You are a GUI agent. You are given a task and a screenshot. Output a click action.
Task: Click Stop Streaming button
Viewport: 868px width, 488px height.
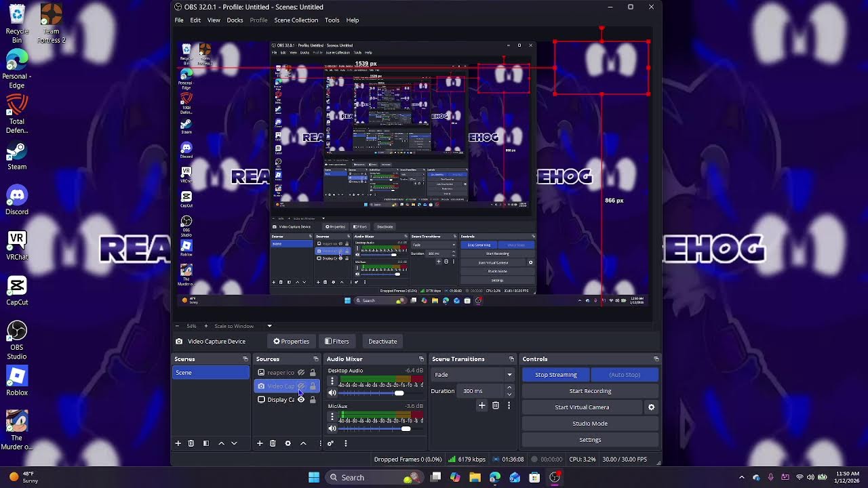coord(556,375)
